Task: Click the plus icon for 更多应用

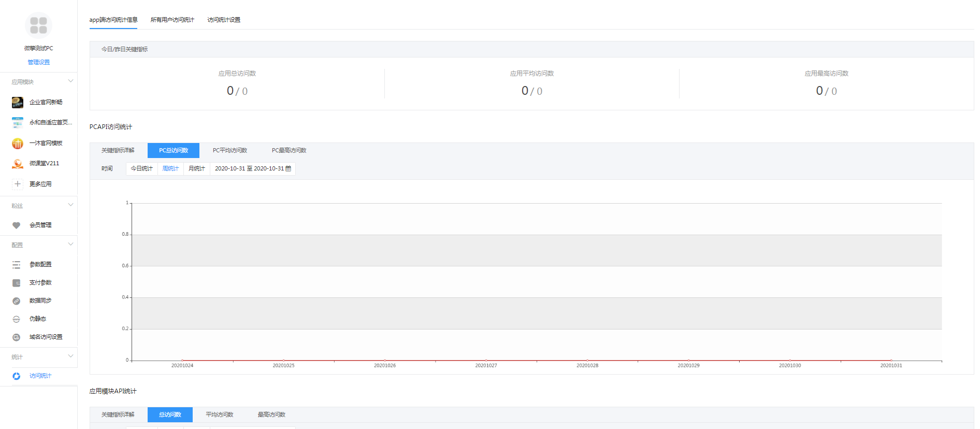Action: point(18,184)
